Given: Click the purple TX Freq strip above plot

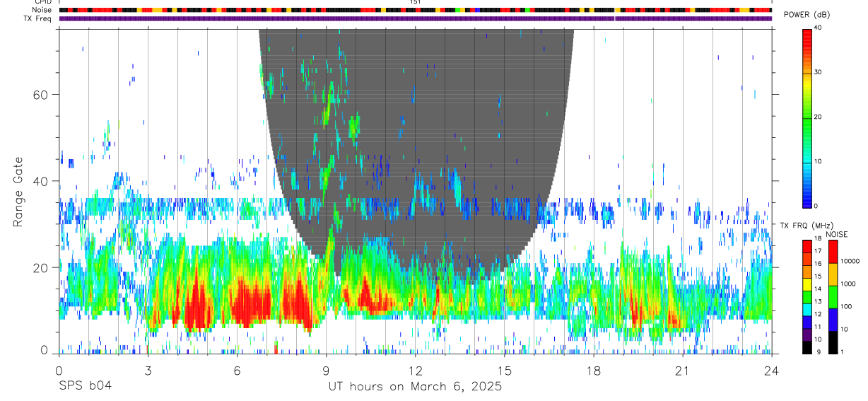Looking at the screenshot, I should (416, 18).
